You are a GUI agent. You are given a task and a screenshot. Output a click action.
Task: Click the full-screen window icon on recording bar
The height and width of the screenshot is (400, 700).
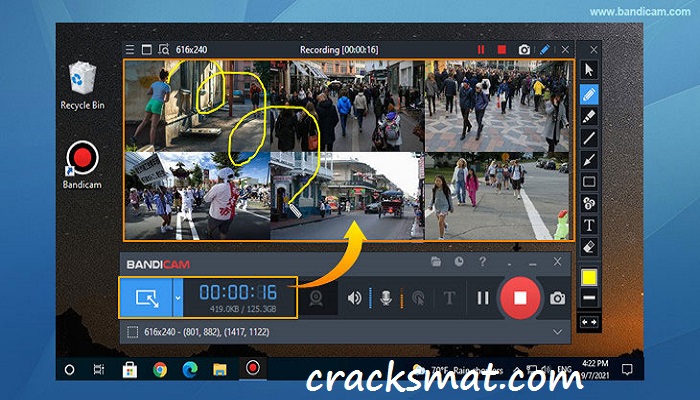[146, 50]
